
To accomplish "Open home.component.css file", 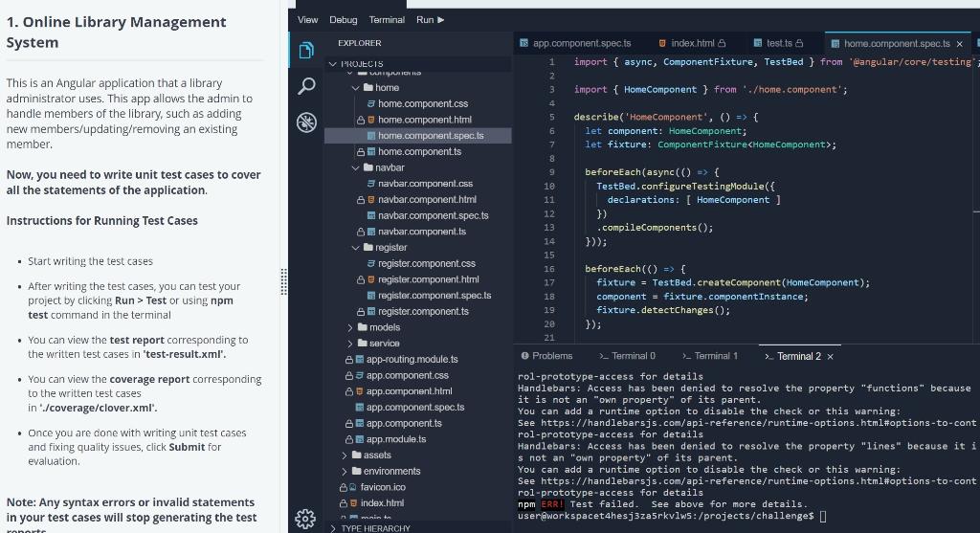I will (x=423, y=103).
